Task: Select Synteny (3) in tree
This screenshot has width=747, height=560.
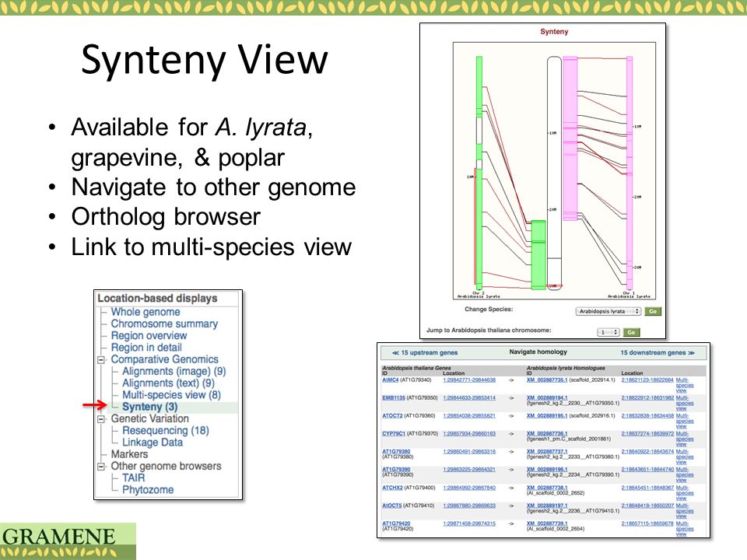Action: [149, 407]
